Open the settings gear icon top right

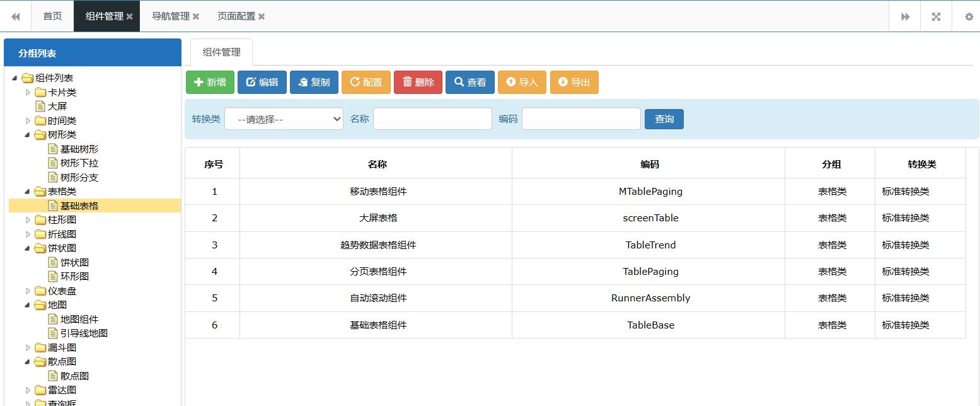[x=968, y=16]
